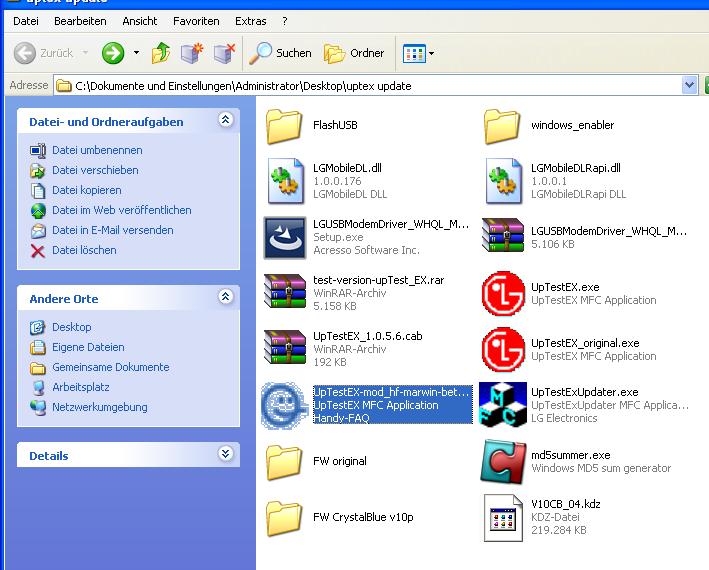Select the LGMobileDLRapi.dll file icon

(503, 181)
